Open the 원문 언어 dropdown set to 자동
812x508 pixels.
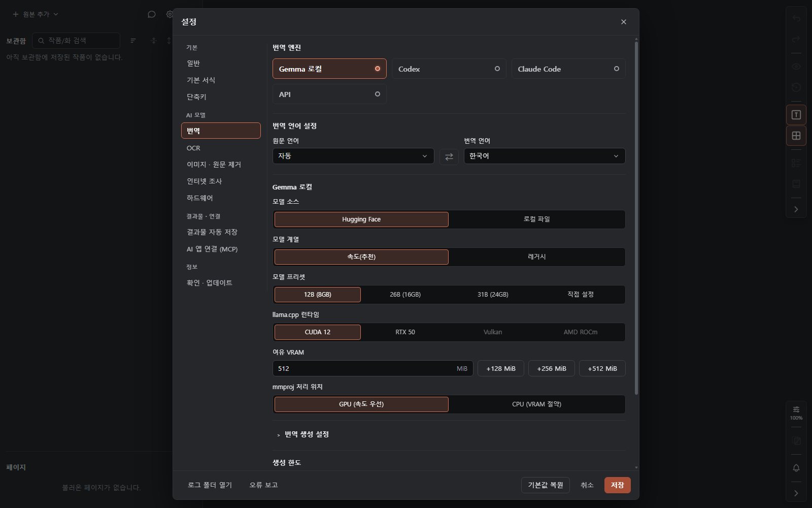point(353,156)
